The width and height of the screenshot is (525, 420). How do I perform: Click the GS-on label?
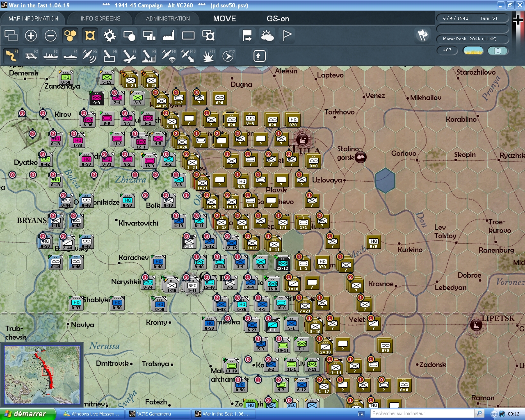pos(278,18)
